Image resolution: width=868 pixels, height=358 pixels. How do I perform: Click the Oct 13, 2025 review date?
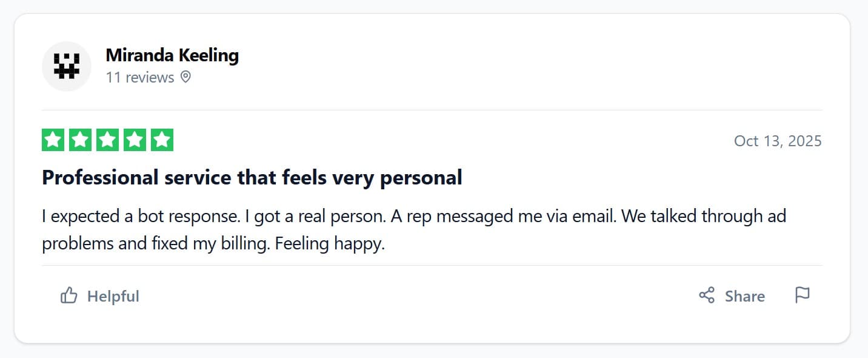[x=778, y=141]
